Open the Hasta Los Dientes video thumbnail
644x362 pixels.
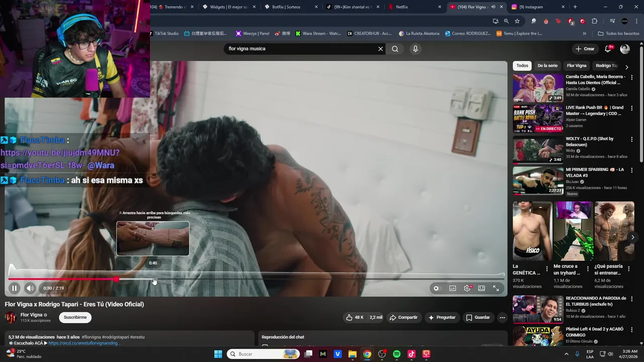pyautogui.click(x=538, y=88)
